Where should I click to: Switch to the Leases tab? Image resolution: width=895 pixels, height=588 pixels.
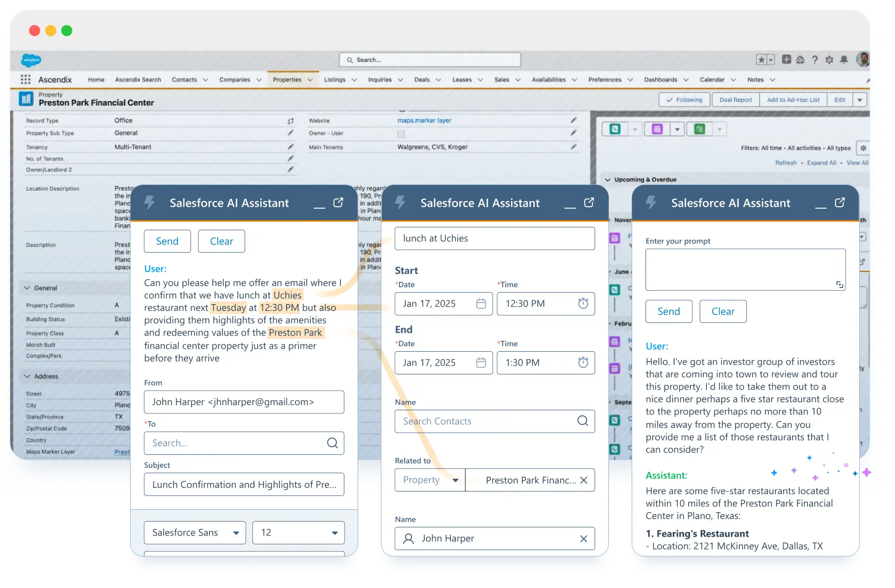pyautogui.click(x=462, y=80)
